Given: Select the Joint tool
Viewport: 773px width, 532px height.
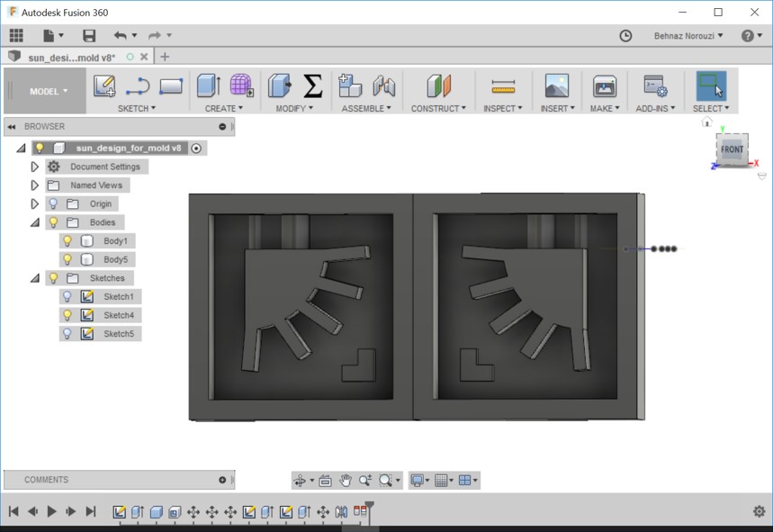Looking at the screenshot, I should 383,86.
